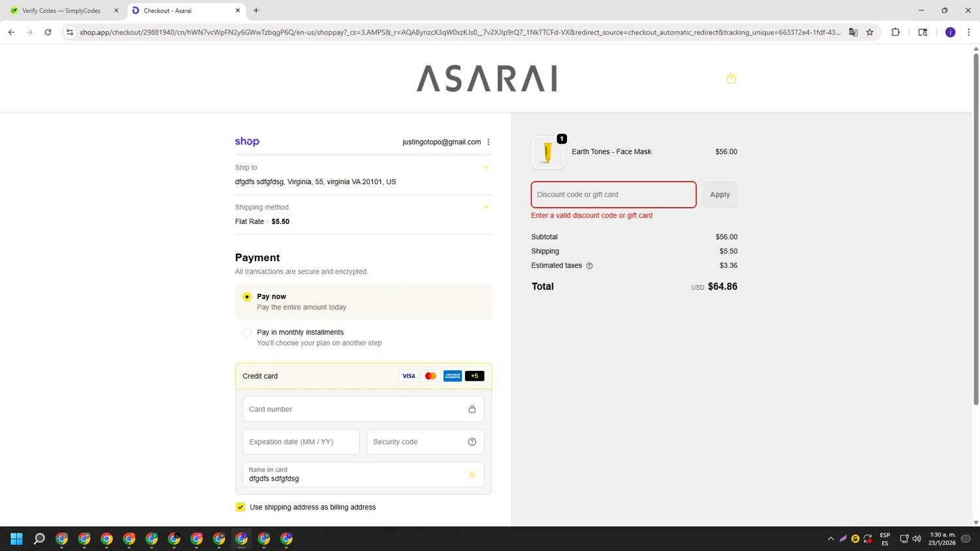Select the Pay now radio option
980x551 pixels.
coord(247,297)
